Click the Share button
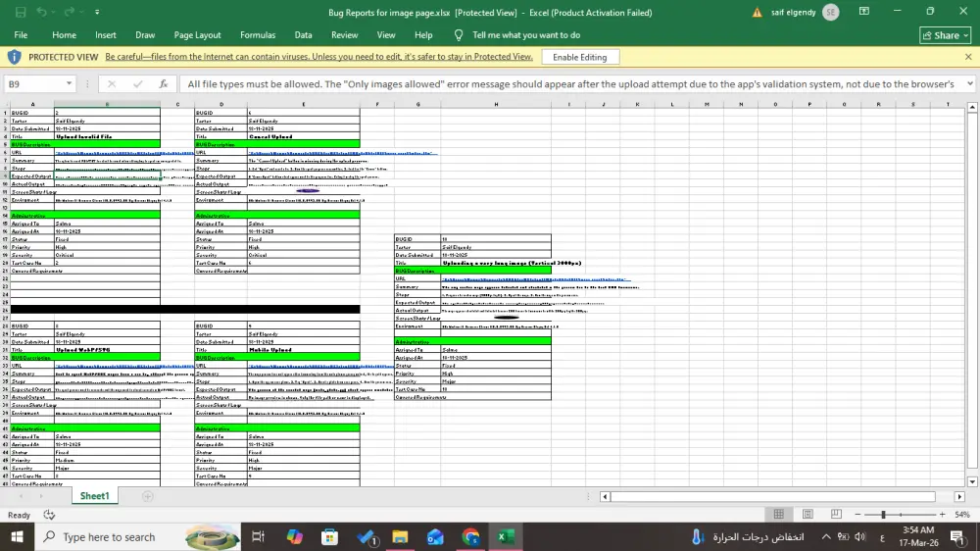 [945, 35]
